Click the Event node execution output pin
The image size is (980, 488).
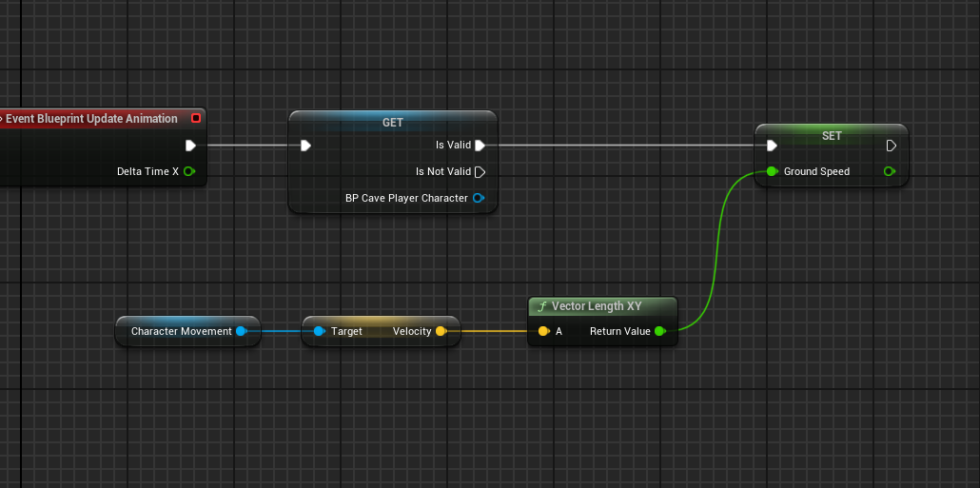click(190, 146)
